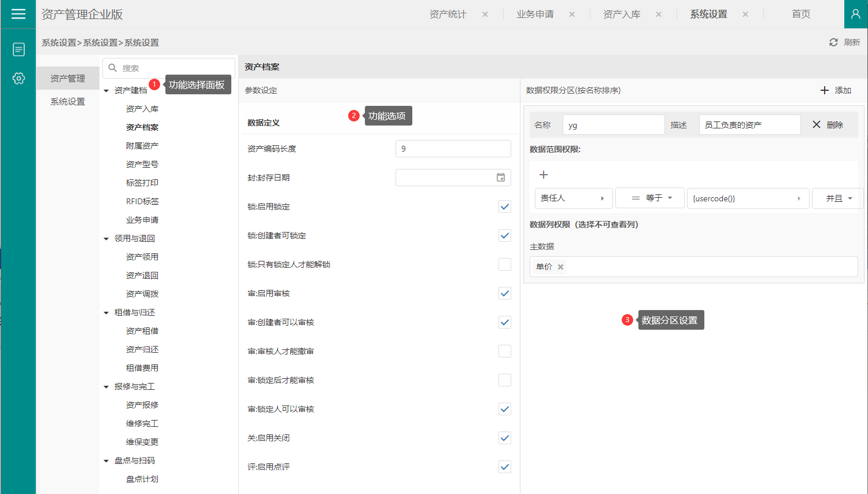Toggle 审:启用审核 checkbox
Viewport: 868px width, 494px height.
click(x=505, y=293)
